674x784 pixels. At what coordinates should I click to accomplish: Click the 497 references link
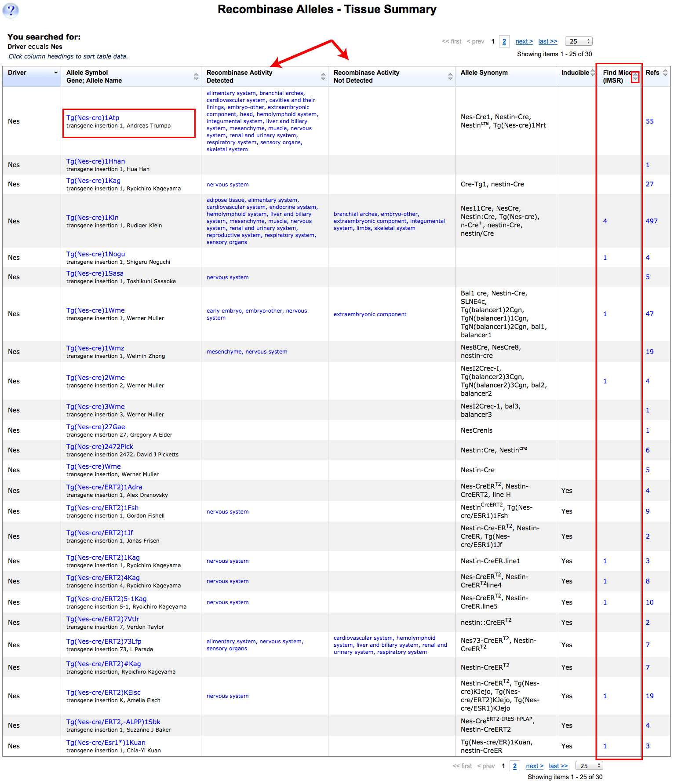pos(652,221)
